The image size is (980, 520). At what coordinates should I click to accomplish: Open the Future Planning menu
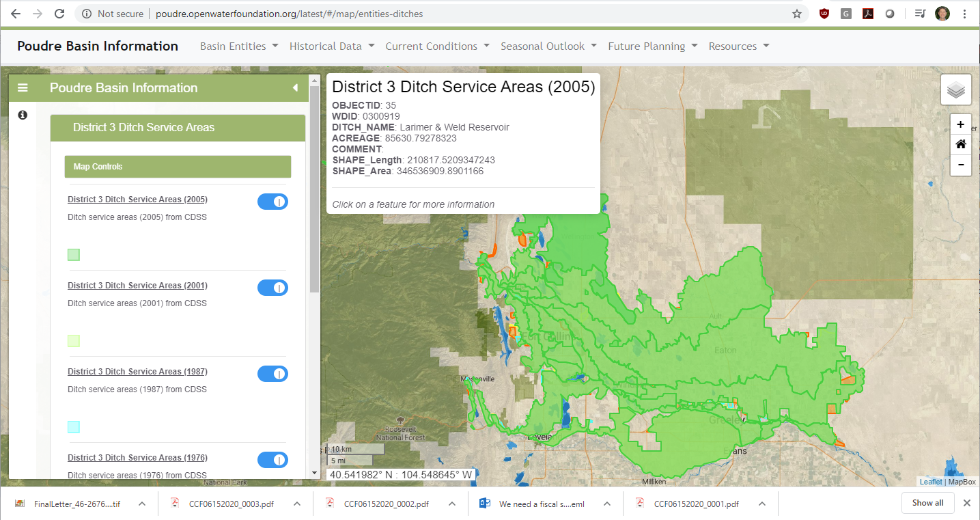652,46
